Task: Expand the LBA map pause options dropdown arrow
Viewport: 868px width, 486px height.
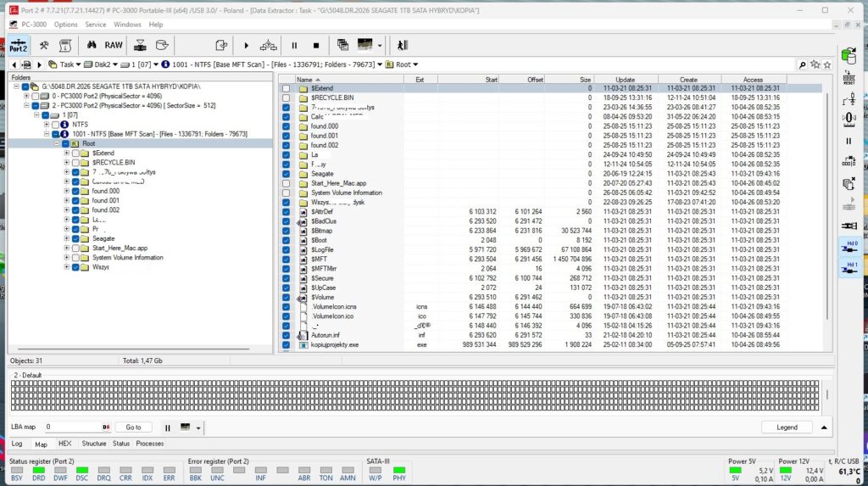Action: pyautogui.click(x=198, y=427)
